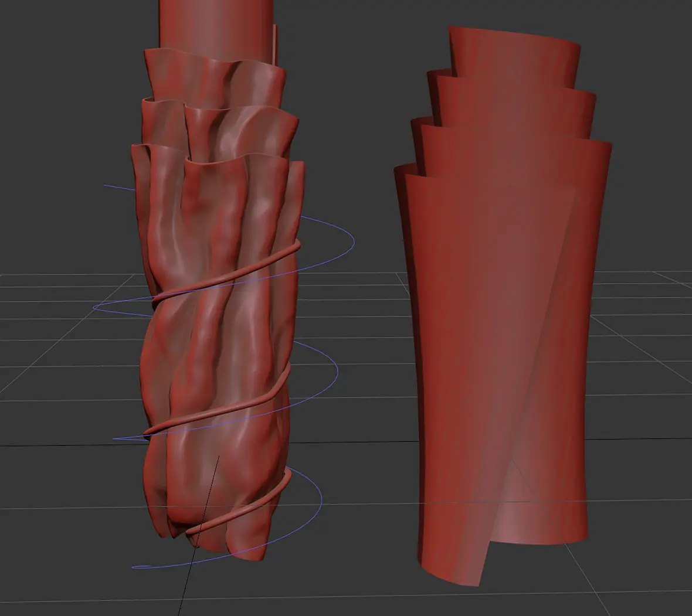The width and height of the screenshot is (692, 616).
Task: Pick the blue curve's bottom-left endpoint
Action: pyautogui.click(x=134, y=567)
